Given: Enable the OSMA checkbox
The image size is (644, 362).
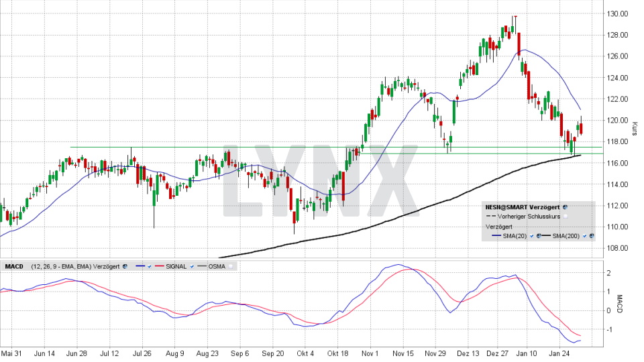Looking at the screenshot, I should point(230,266).
